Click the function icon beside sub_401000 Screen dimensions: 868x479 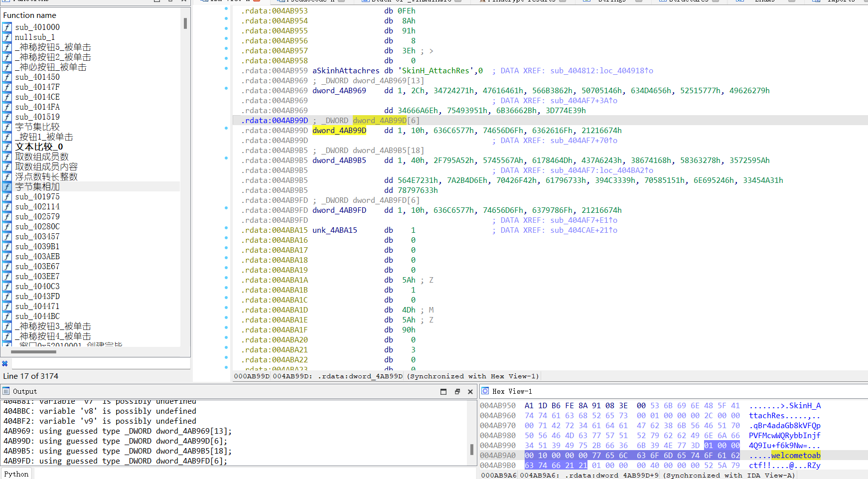(7, 27)
